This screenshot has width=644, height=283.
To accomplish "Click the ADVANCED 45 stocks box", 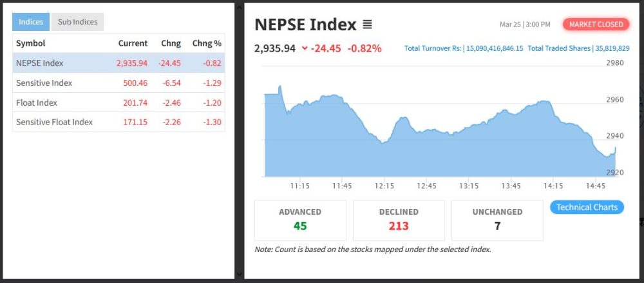I will [300, 220].
